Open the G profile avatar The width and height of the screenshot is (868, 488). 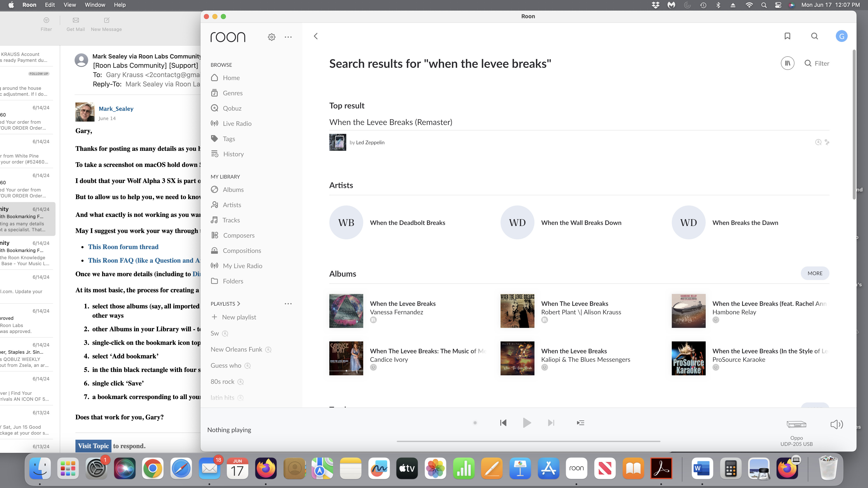842,36
